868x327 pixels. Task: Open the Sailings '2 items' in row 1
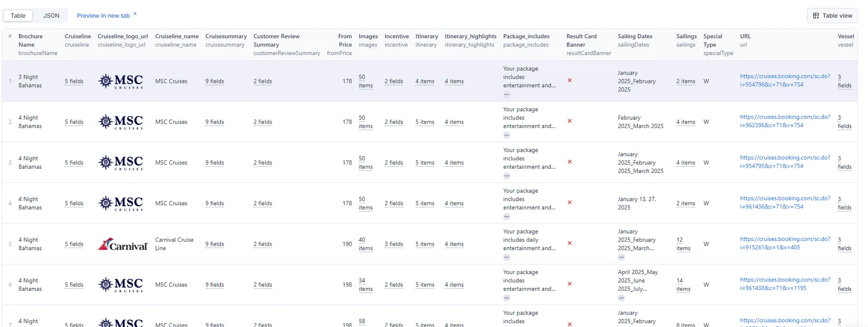click(x=686, y=81)
